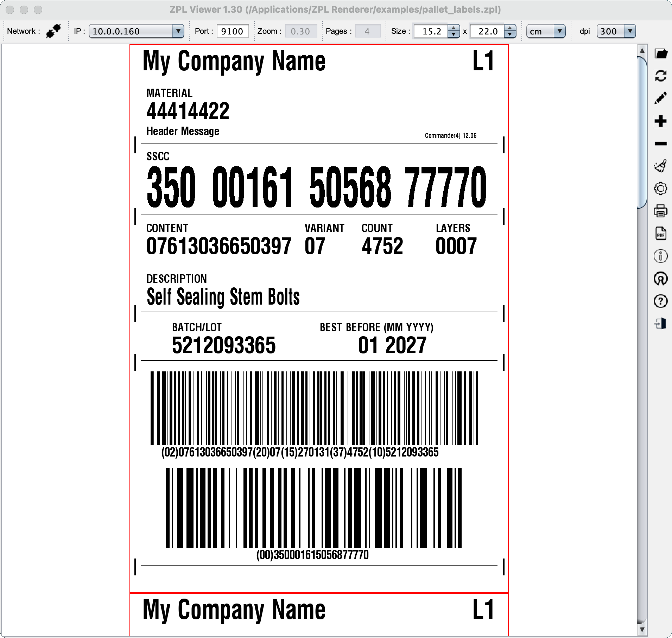
Task: Export label with the PDF icon
Action: tap(661, 234)
